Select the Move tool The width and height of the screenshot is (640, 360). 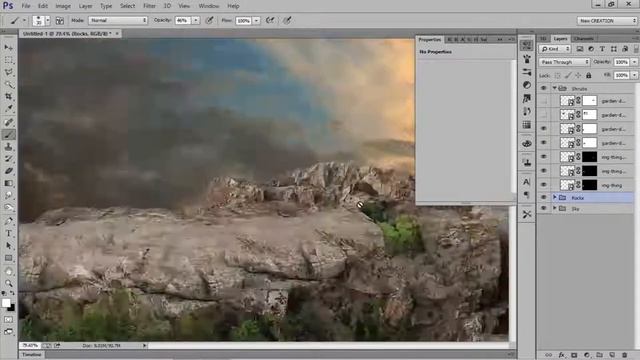click(9, 48)
